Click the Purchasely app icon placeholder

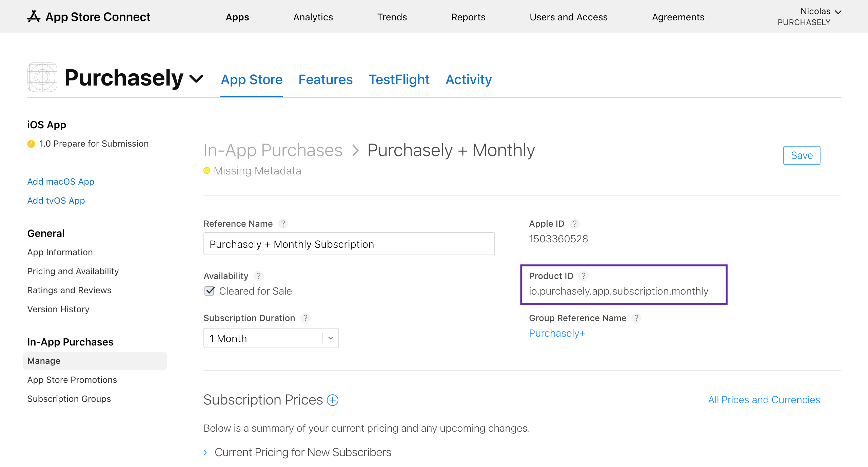pyautogui.click(x=42, y=77)
